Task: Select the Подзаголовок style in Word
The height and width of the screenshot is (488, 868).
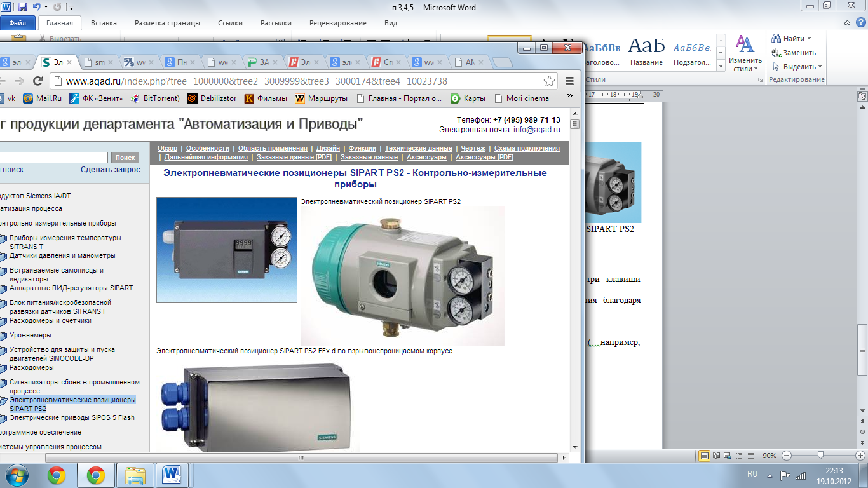Action: (692, 52)
